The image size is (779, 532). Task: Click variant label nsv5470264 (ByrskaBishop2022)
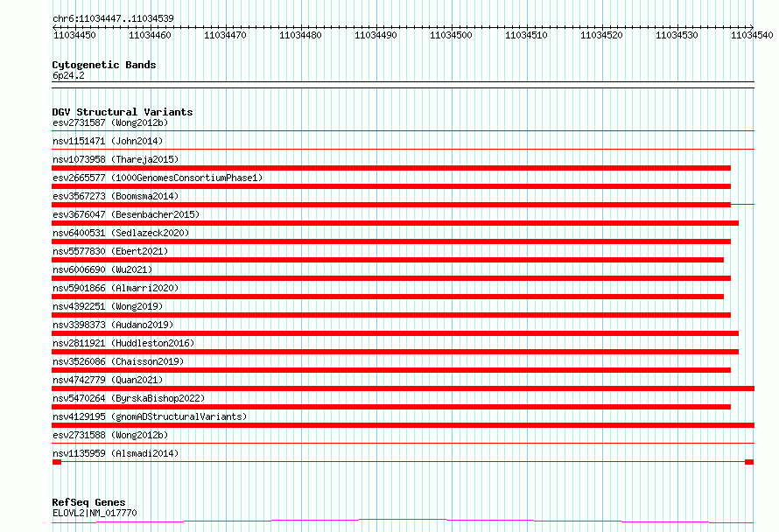coord(129,398)
